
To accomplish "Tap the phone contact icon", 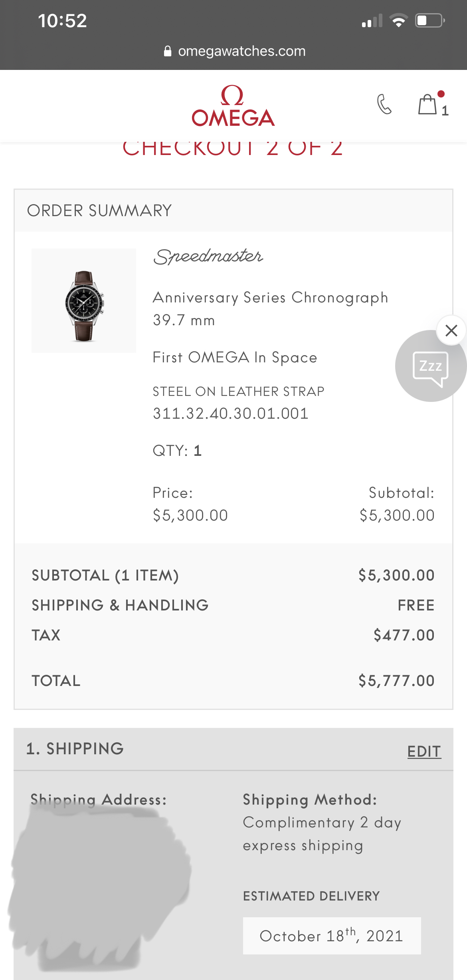I will (384, 105).
